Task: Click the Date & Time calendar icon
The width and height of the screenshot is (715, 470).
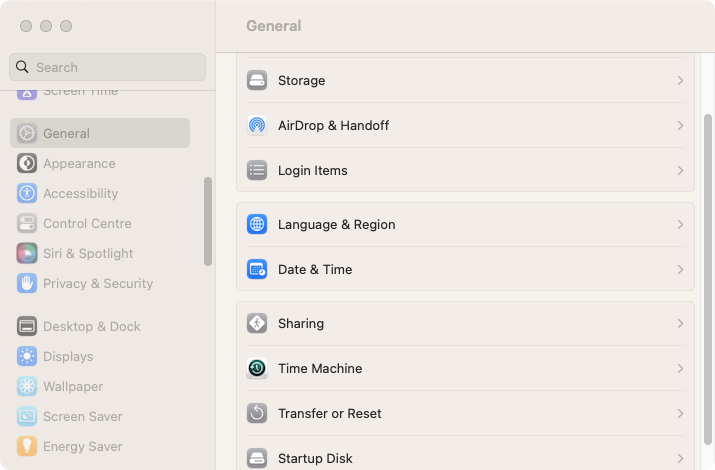Action: (257, 269)
